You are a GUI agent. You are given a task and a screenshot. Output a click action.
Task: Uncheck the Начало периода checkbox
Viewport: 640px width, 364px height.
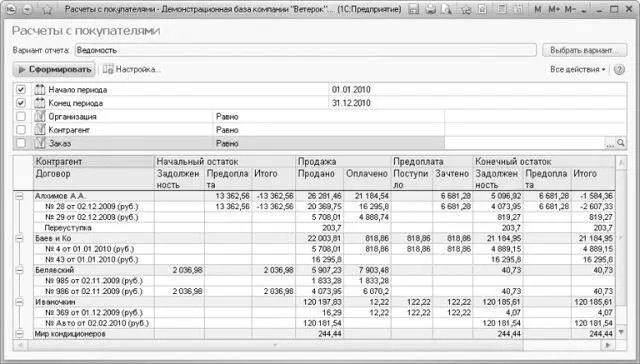tap(21, 89)
